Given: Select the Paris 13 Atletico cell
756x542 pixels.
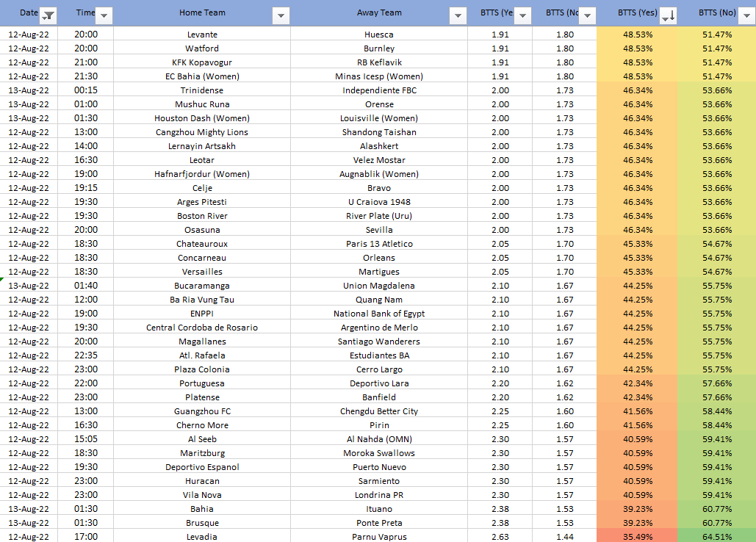Looking at the screenshot, I should [379, 244].
